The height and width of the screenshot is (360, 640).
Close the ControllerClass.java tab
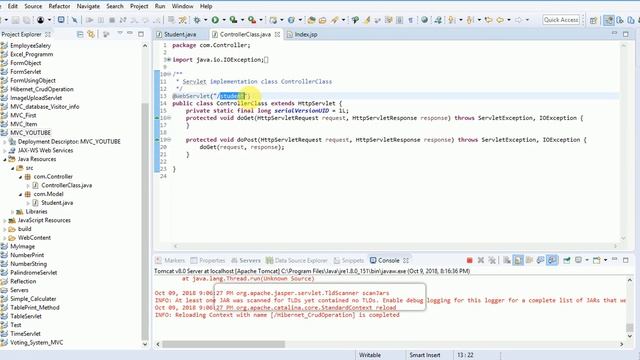(x=278, y=34)
